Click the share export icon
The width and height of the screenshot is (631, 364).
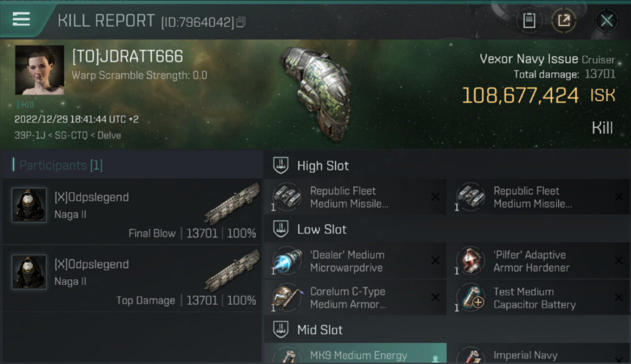tap(564, 21)
